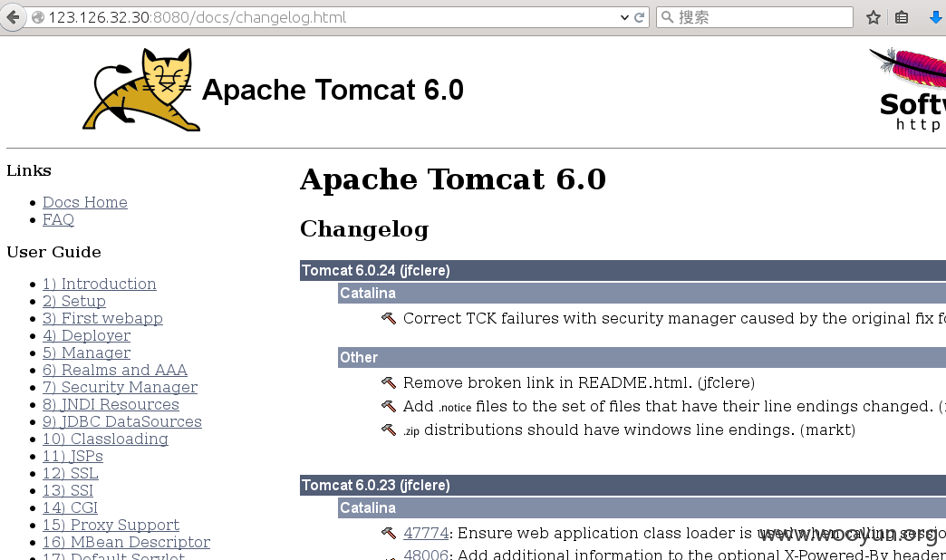Screen dimensions: 946x560
Task: Open 6) Realms and AAA link
Action: click(x=115, y=370)
